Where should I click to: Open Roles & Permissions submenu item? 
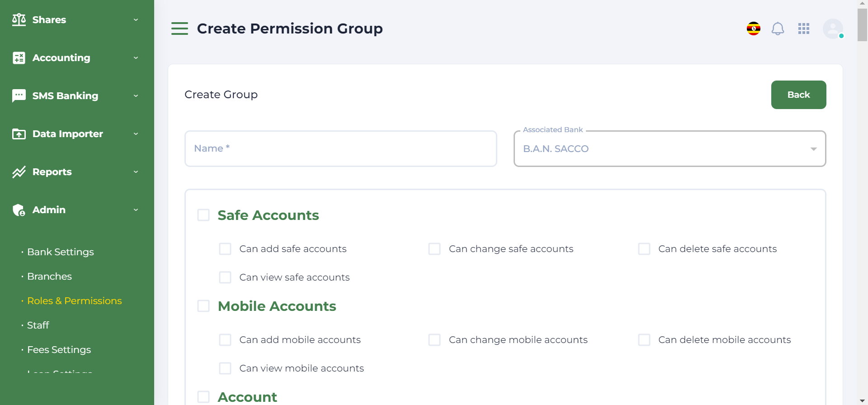coord(74,301)
